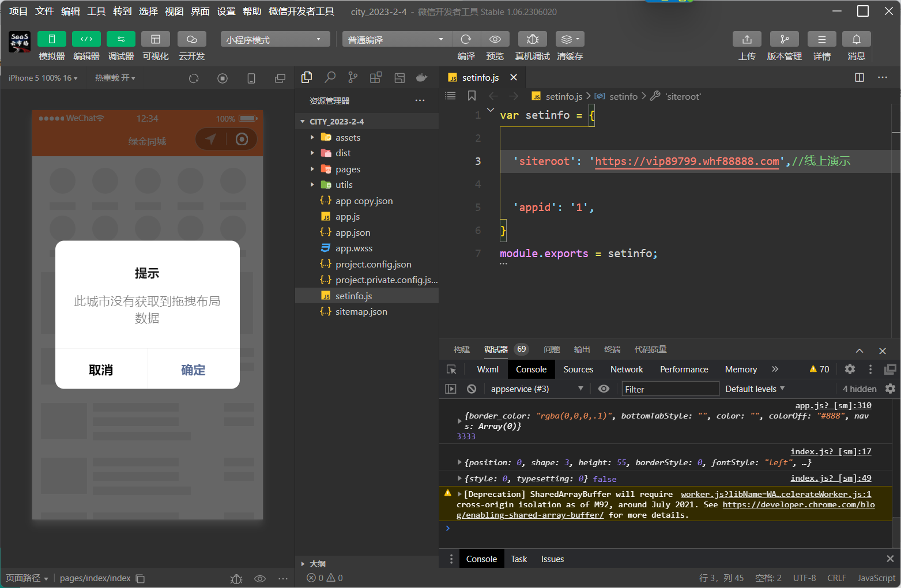Click the simulator stop/record icon
This screenshot has height=588, width=901.
(x=223, y=78)
